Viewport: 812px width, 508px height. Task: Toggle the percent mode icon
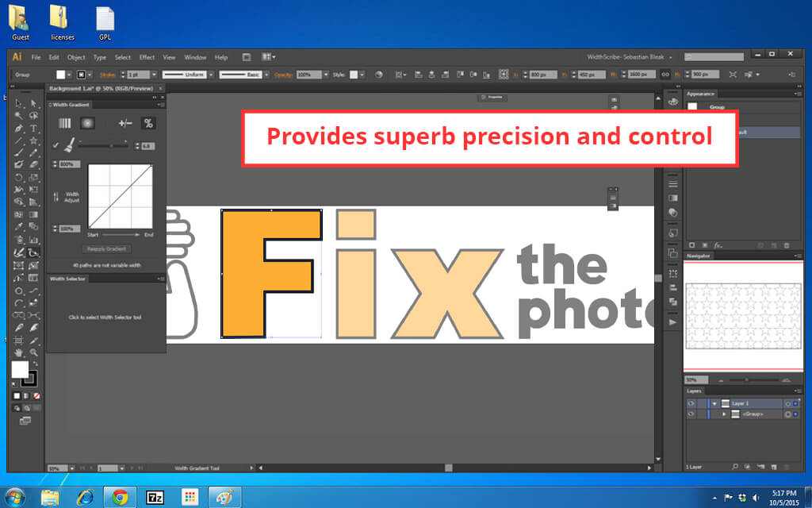(148, 123)
